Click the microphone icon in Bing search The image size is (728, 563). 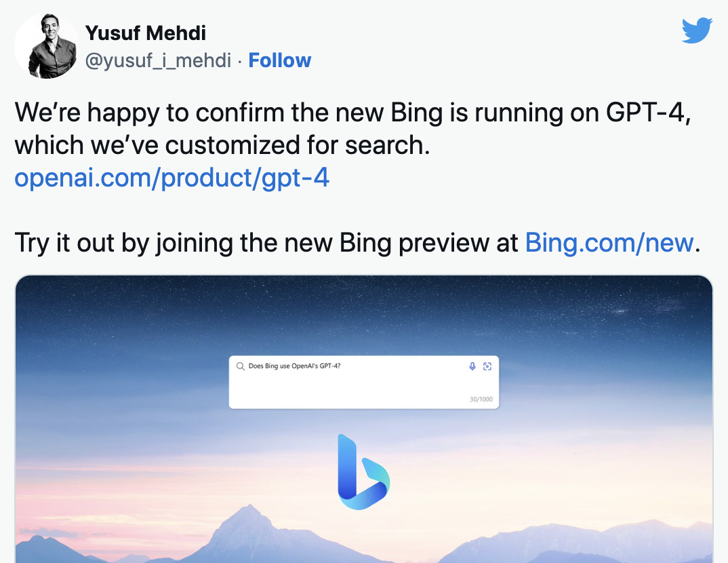tap(472, 366)
